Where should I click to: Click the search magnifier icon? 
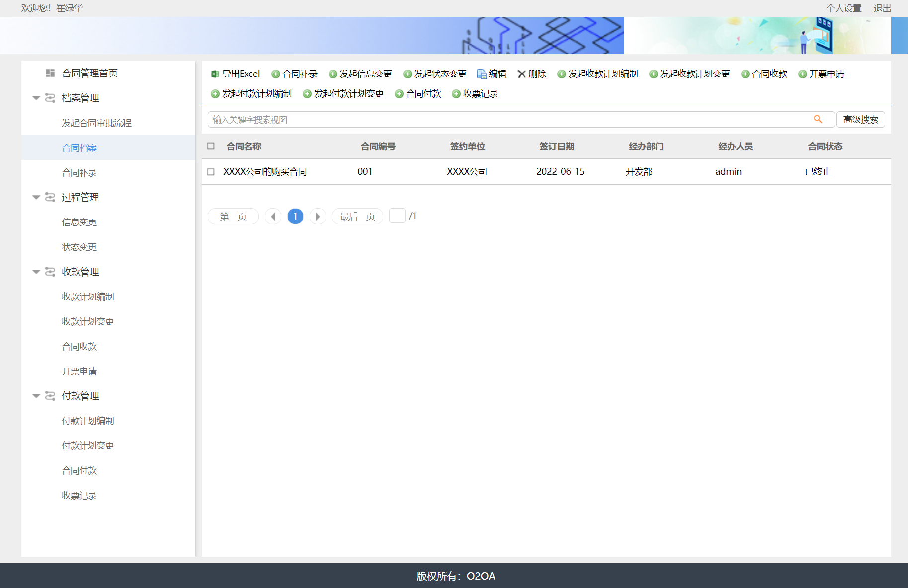818,119
